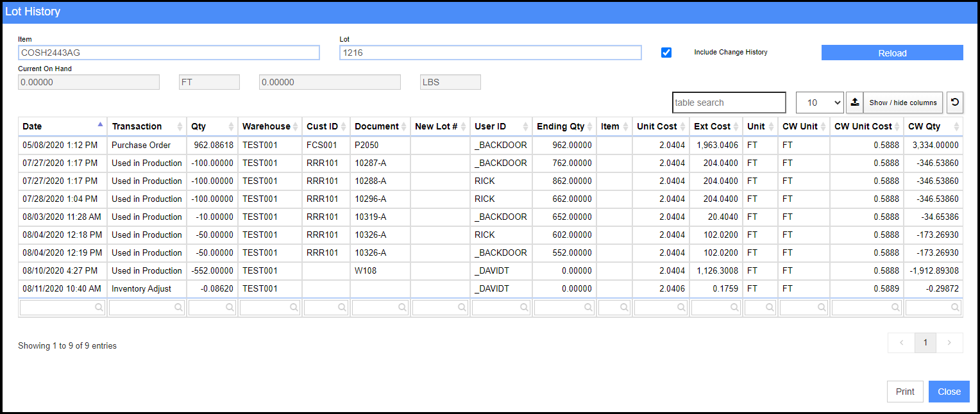Image resolution: width=980 pixels, height=414 pixels.
Task: Click the User ID column filter box
Action: pyautogui.click(x=501, y=308)
